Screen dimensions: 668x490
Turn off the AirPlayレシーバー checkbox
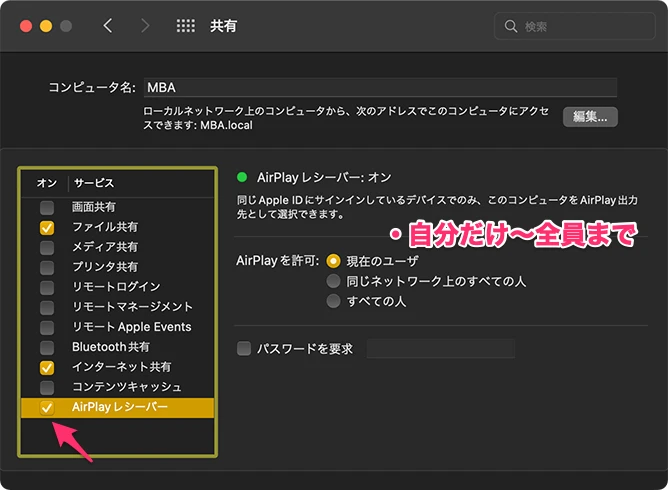click(47, 408)
